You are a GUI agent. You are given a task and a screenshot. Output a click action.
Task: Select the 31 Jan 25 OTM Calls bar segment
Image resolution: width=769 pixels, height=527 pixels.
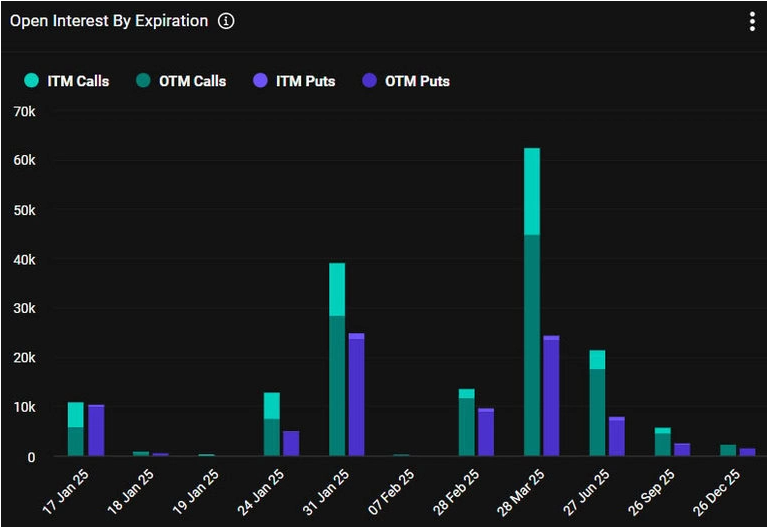click(x=337, y=386)
